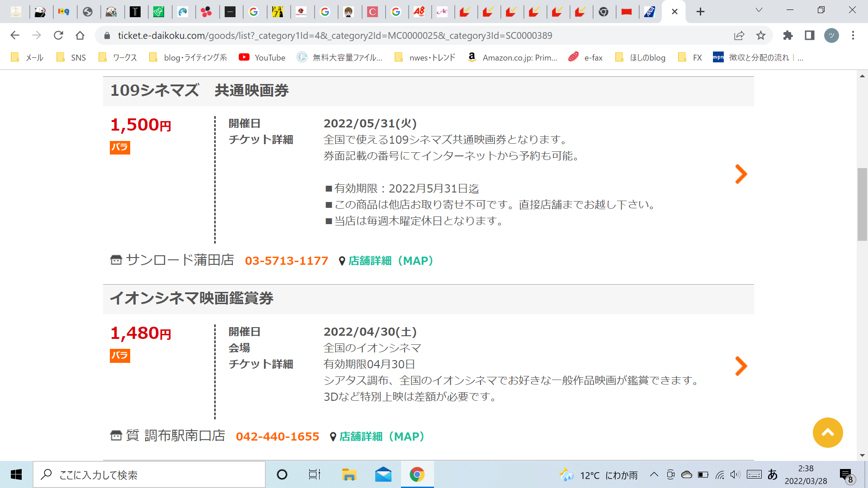This screenshot has width=868, height=488.
Task: Go back with the browser back arrow
Action: (x=15, y=35)
